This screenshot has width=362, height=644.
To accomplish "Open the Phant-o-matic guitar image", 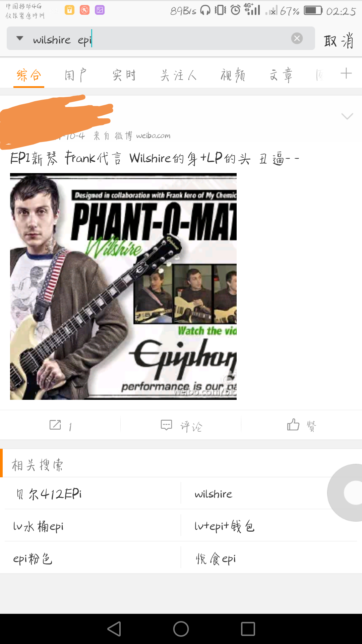I will coord(123,286).
